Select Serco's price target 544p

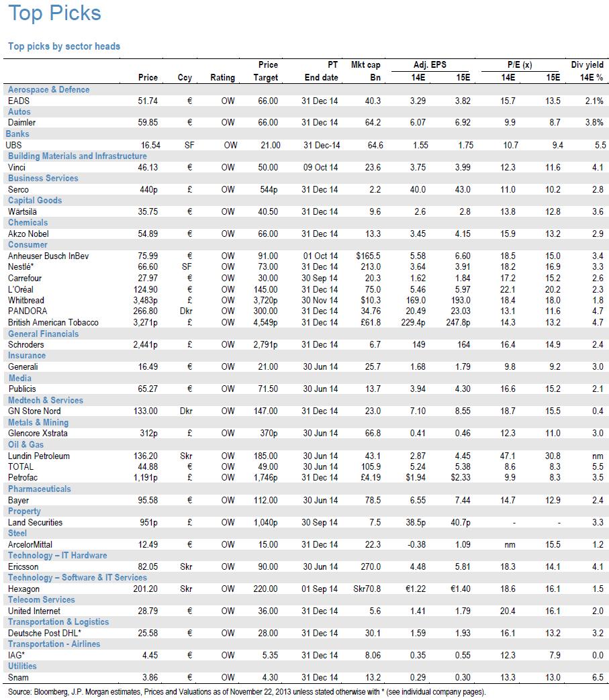(x=269, y=189)
